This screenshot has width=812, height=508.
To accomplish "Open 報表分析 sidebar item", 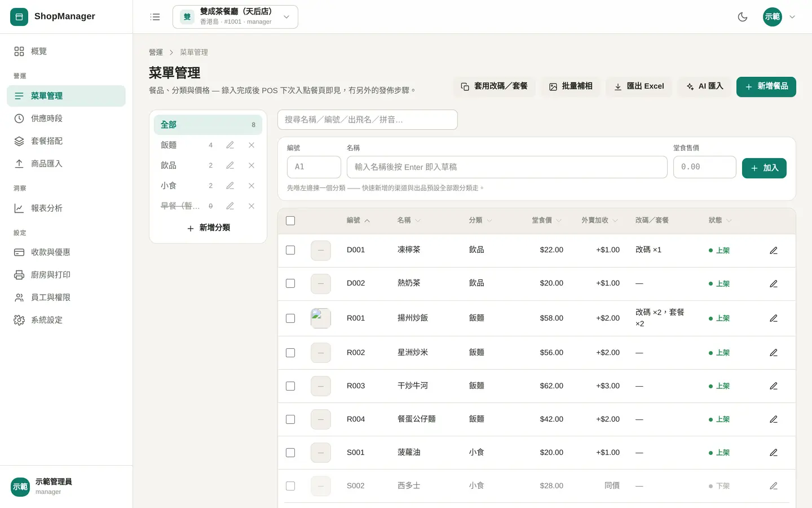I will (66, 208).
